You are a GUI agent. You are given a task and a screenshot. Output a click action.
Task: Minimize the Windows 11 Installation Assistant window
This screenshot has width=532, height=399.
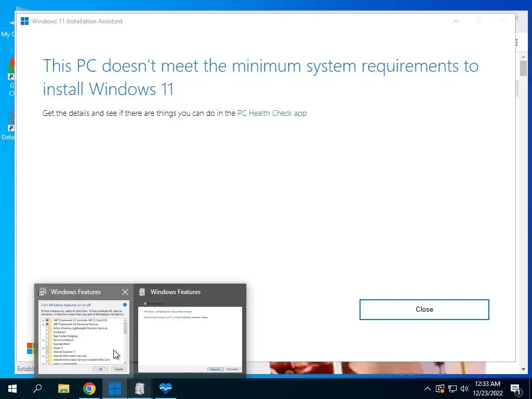coord(456,21)
